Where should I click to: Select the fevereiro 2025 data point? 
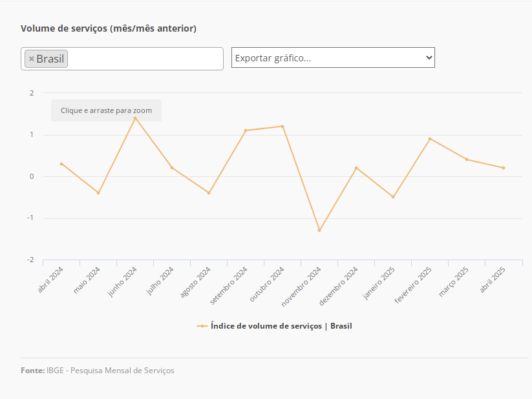(430, 139)
